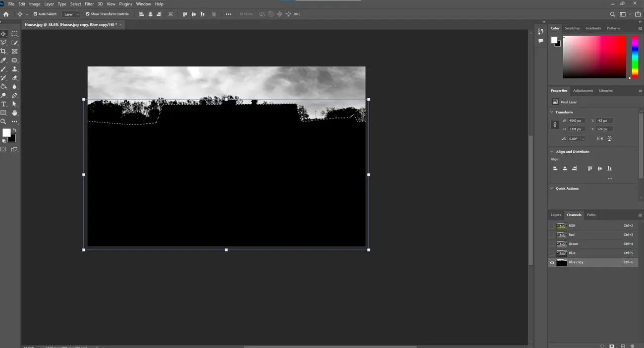Viewport: 644px width, 348px height.
Task: Open the Filter menu
Action: point(89,4)
